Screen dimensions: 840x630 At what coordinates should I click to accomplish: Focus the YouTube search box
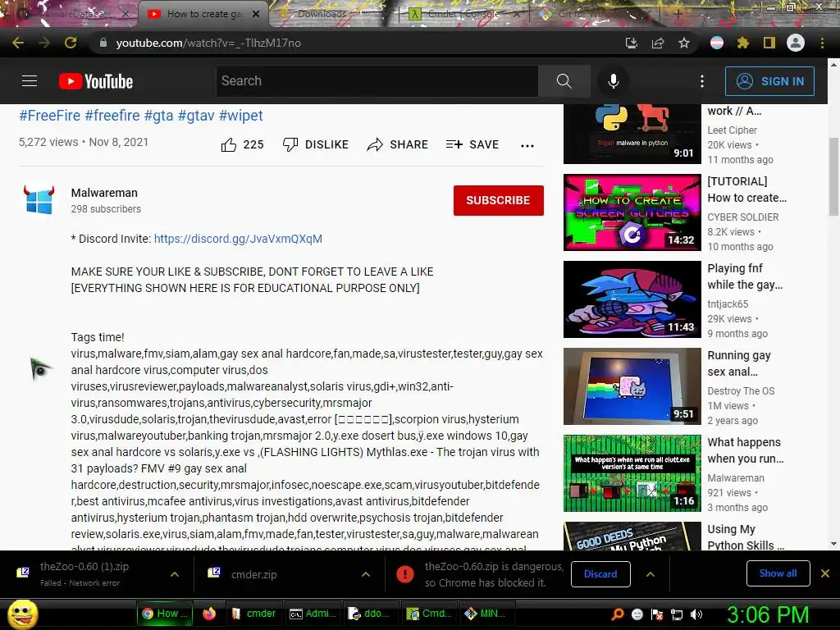[x=377, y=81]
